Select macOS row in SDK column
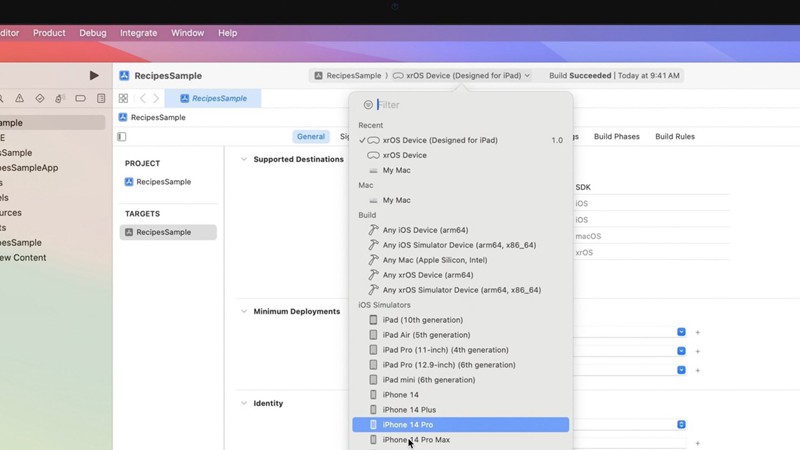The image size is (800, 450). pyautogui.click(x=588, y=236)
